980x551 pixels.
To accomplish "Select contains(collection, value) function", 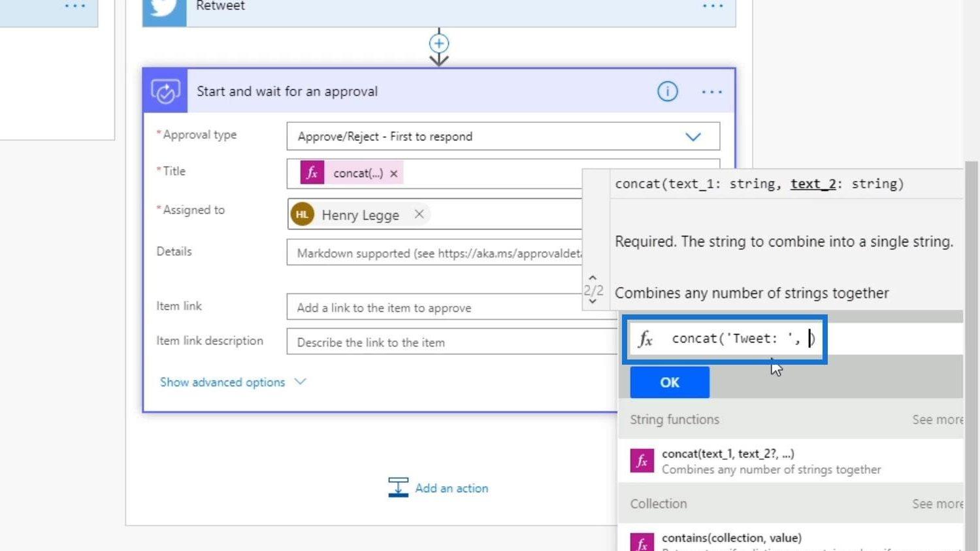I will (791, 538).
